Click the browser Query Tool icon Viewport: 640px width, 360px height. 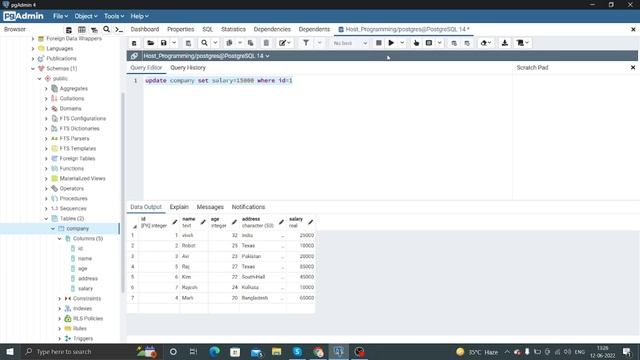pyautogui.click(x=69, y=30)
